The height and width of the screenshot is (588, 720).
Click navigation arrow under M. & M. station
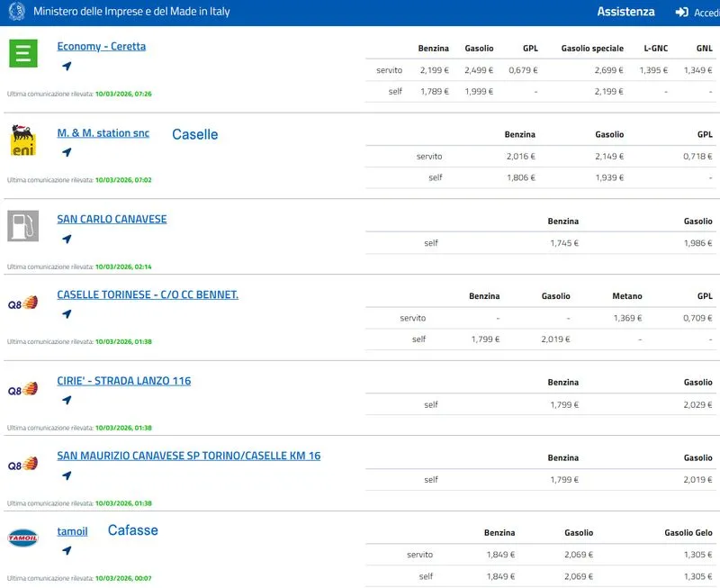click(x=67, y=152)
